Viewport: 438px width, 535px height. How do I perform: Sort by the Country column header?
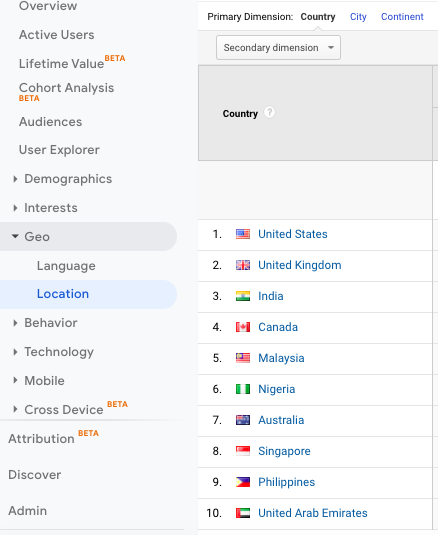(240, 114)
